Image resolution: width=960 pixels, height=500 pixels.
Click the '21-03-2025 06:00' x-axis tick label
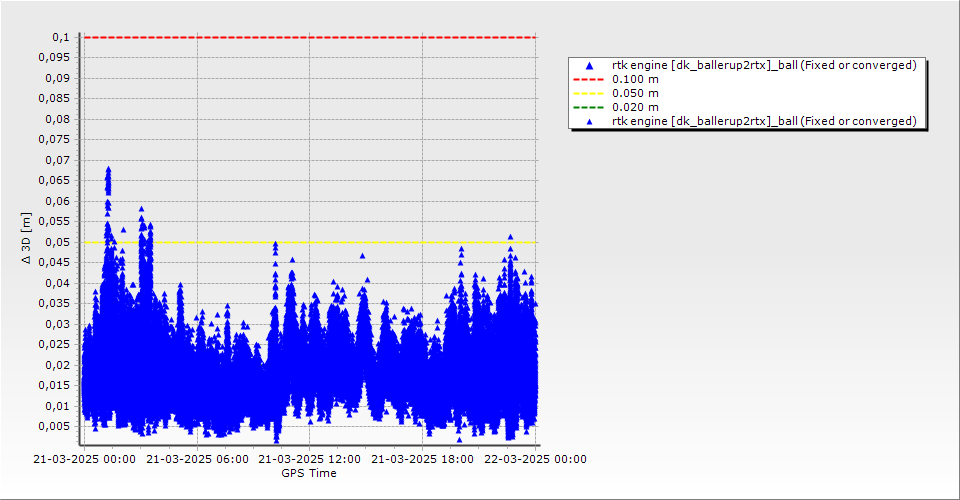point(197,459)
